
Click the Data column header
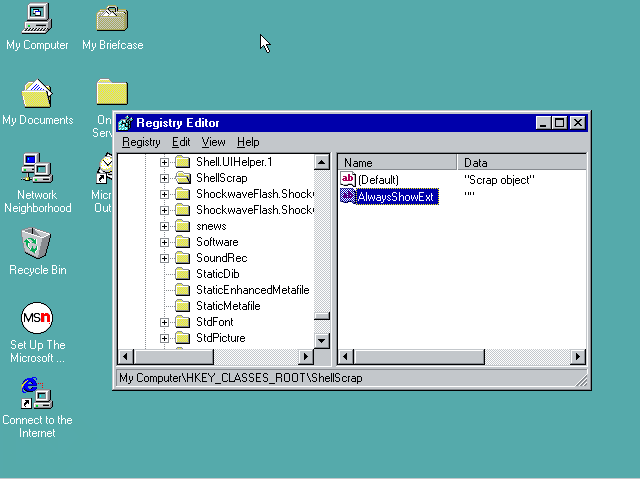[520, 162]
